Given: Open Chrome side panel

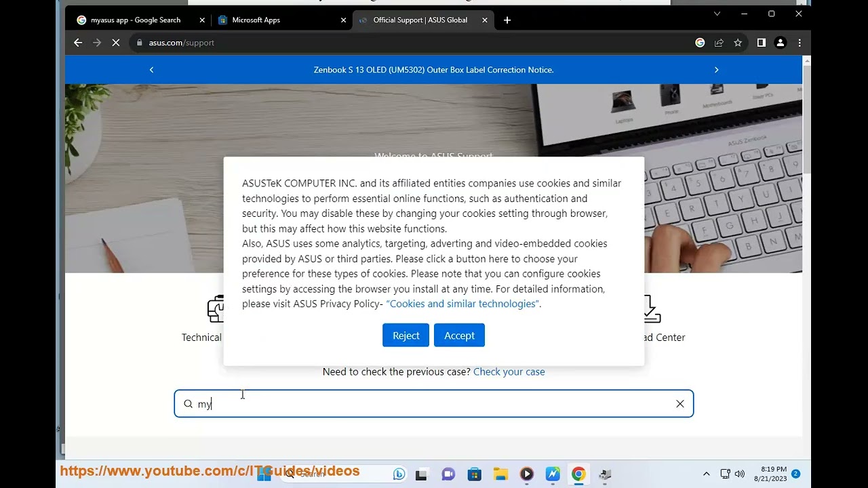Looking at the screenshot, I should (x=762, y=43).
